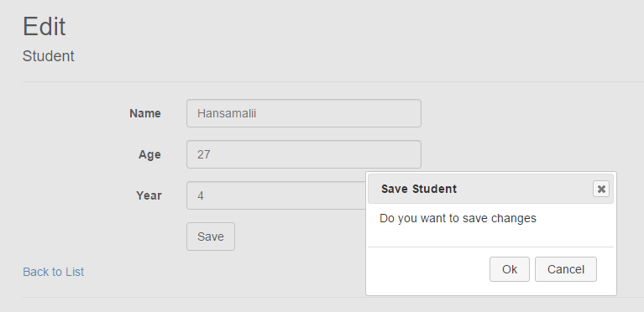Focus the Name field containing Hansamalii
This screenshot has width=644, height=312.
point(304,113)
